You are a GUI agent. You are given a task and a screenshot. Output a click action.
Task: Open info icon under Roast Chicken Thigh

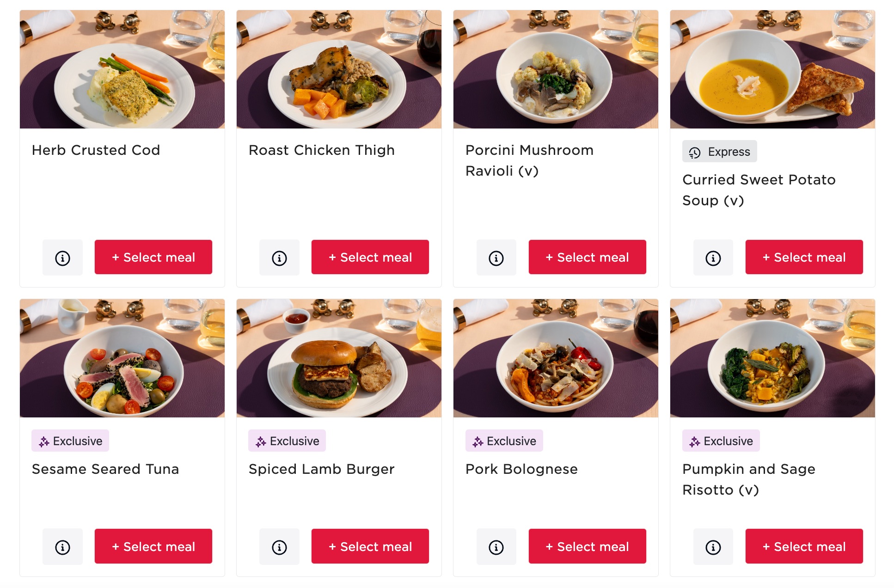point(279,257)
